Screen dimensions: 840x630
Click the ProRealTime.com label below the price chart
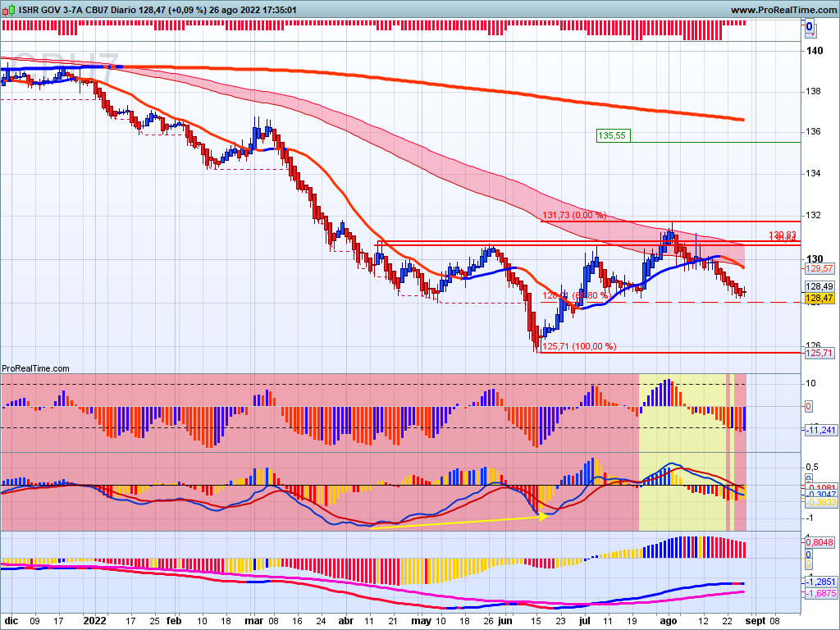tap(35, 368)
